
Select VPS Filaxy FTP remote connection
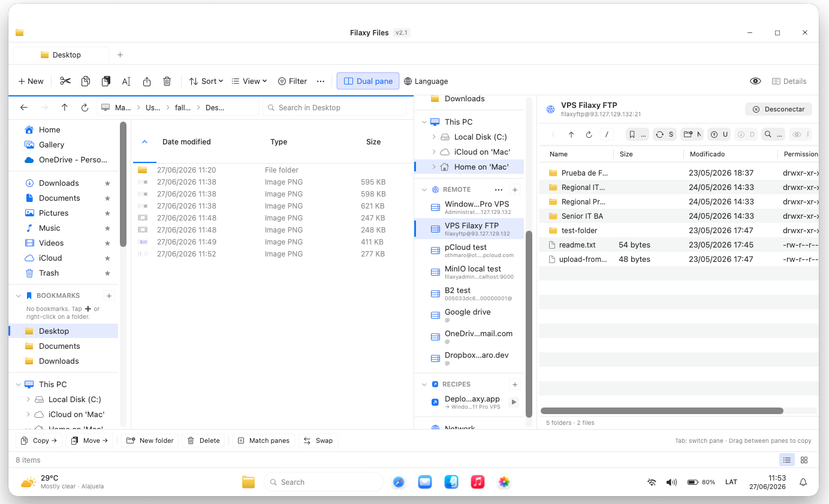[469, 228]
